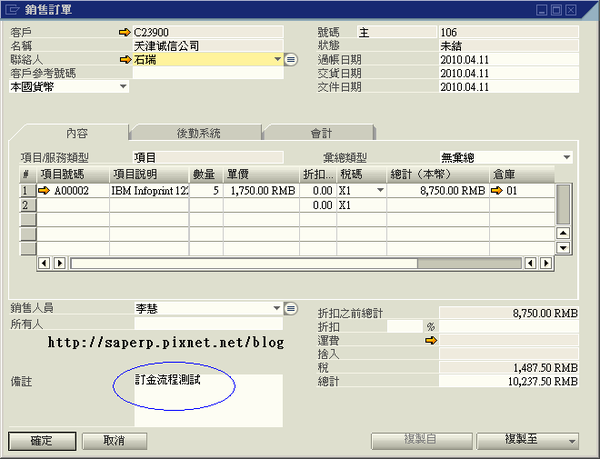Screen dimensions: 600x459
Task: Click the 客戶參考號碼 input field
Action: (x=208, y=73)
